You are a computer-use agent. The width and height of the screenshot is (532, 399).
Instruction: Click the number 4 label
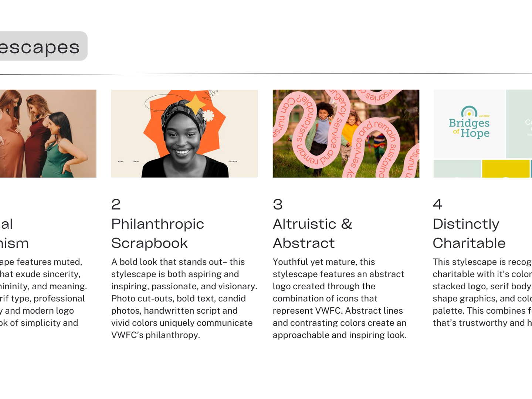pos(437,204)
